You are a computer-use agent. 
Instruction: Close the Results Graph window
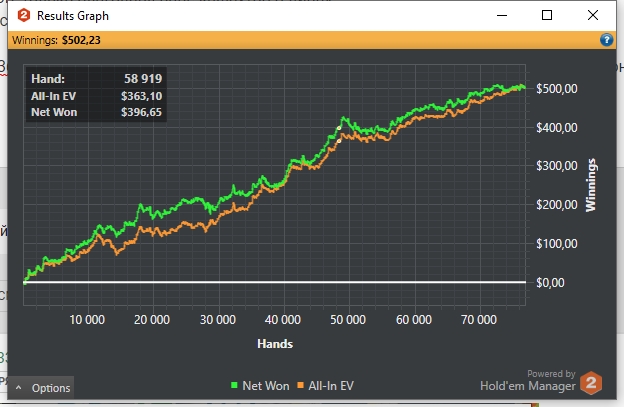click(x=593, y=15)
